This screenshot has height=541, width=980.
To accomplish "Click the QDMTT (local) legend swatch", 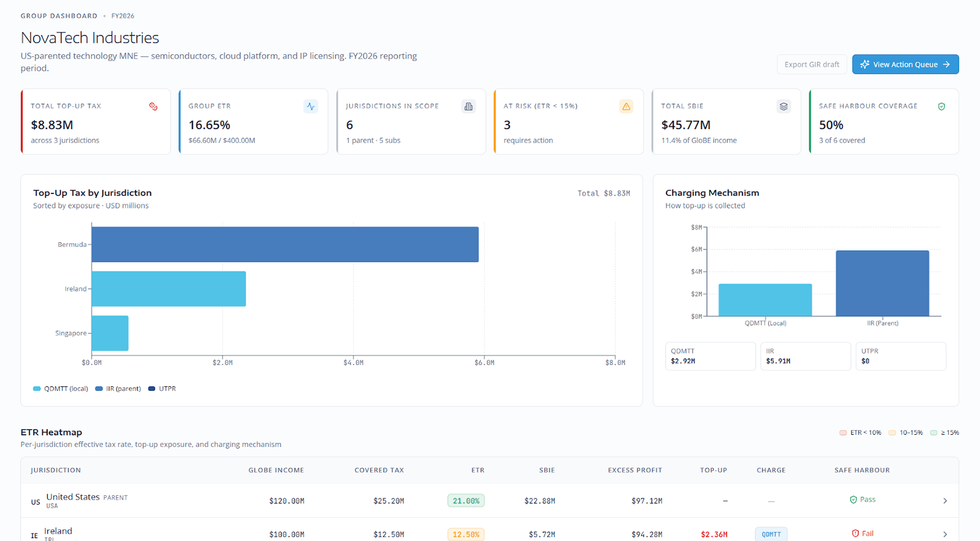I will coord(37,389).
